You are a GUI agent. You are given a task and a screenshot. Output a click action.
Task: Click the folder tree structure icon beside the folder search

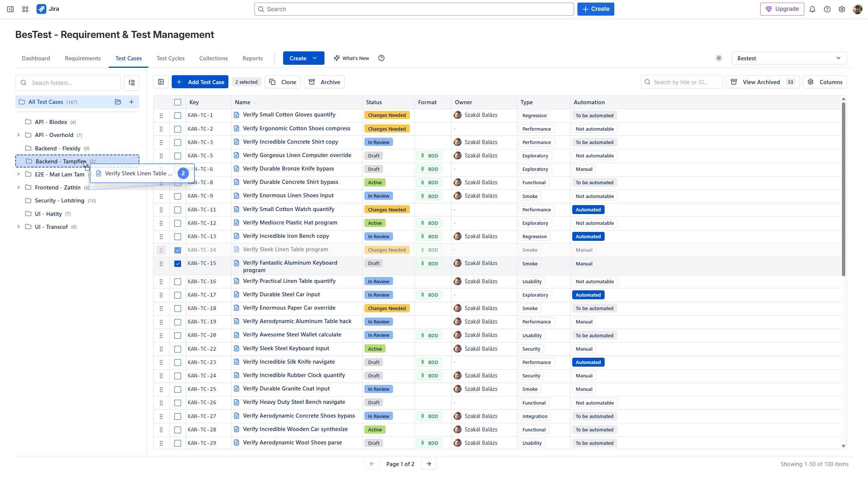tap(131, 82)
